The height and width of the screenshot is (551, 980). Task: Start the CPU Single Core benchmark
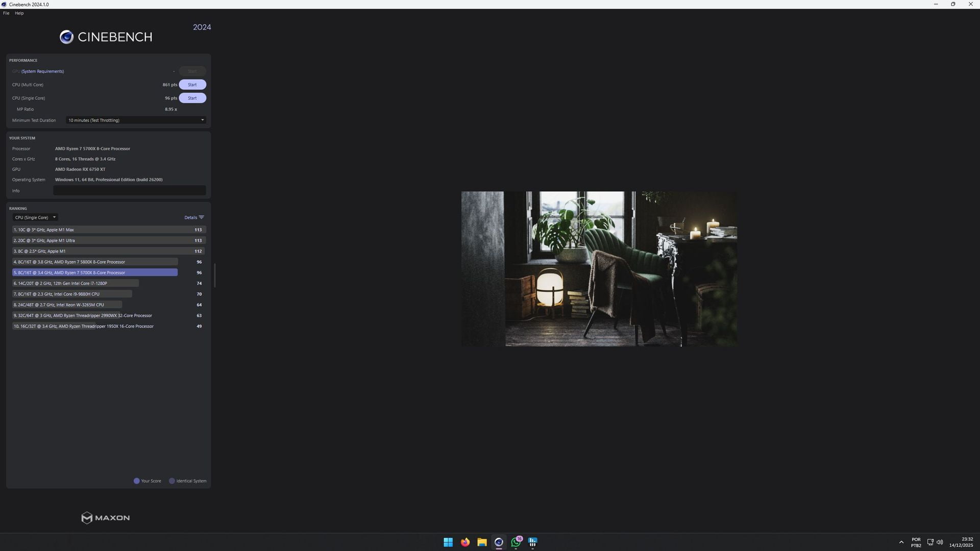192,98
